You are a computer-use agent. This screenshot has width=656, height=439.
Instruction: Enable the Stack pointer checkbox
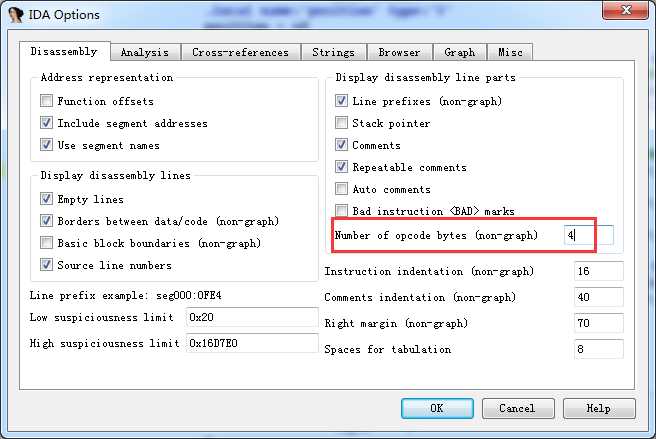click(341, 123)
